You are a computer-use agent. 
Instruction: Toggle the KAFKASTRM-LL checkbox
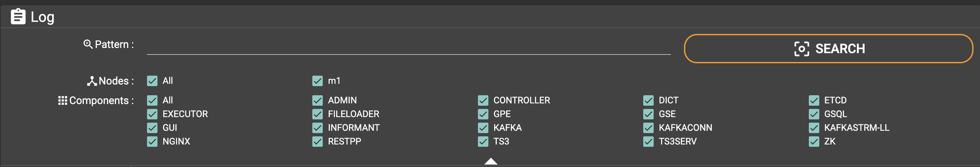tap(814, 128)
